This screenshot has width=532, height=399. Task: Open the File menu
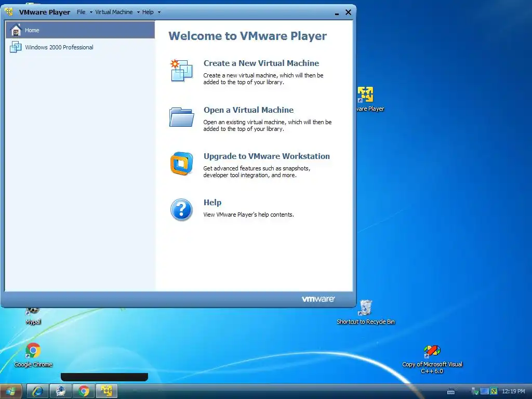pyautogui.click(x=81, y=12)
